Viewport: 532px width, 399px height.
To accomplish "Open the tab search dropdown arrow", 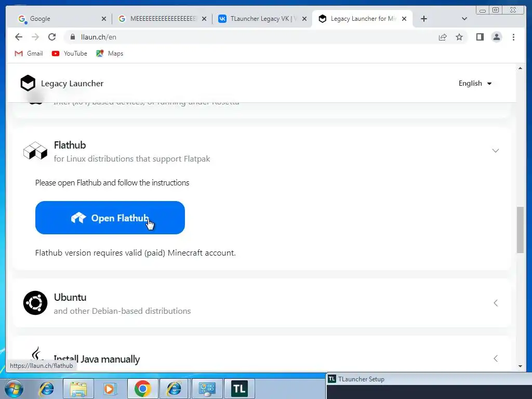I will pyautogui.click(x=464, y=19).
